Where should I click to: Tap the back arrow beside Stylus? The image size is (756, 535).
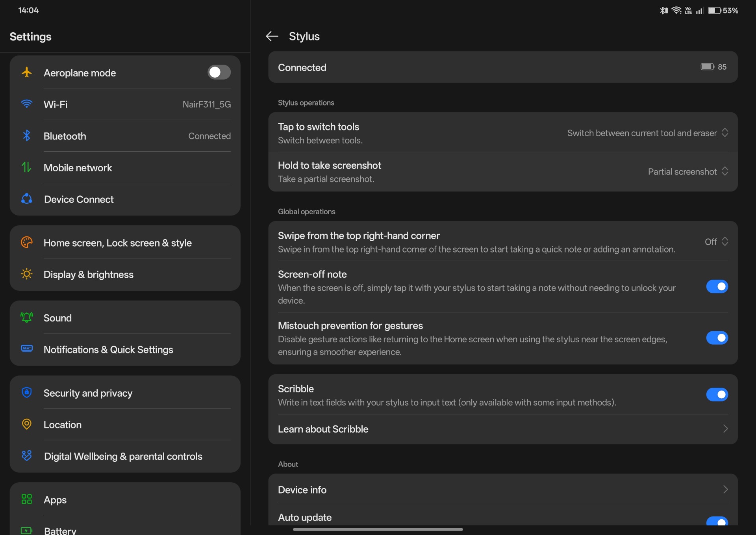[272, 36]
